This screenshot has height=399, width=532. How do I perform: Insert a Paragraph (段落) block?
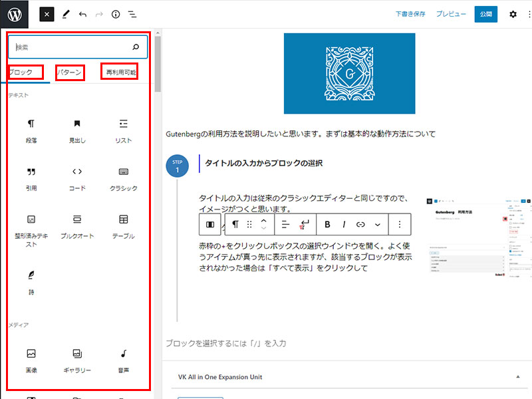coord(31,129)
